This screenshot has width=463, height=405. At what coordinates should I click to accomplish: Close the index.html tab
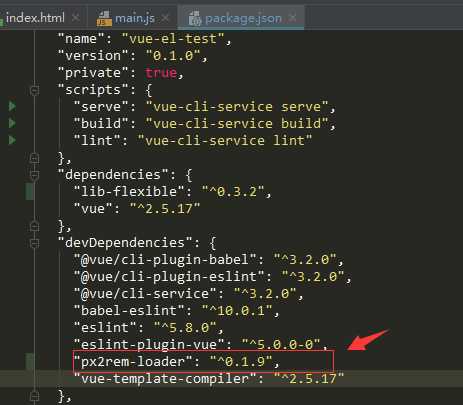[x=76, y=17]
